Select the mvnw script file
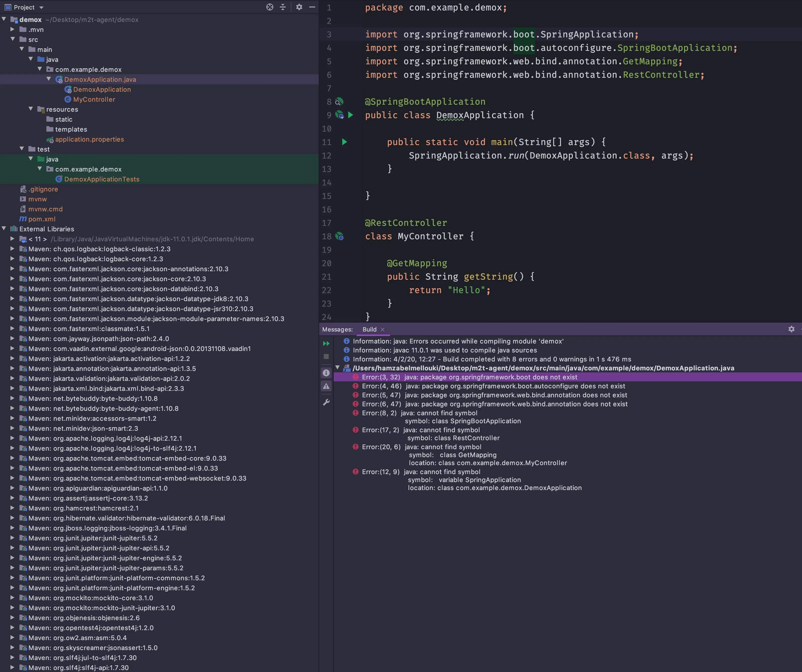 [x=37, y=199]
